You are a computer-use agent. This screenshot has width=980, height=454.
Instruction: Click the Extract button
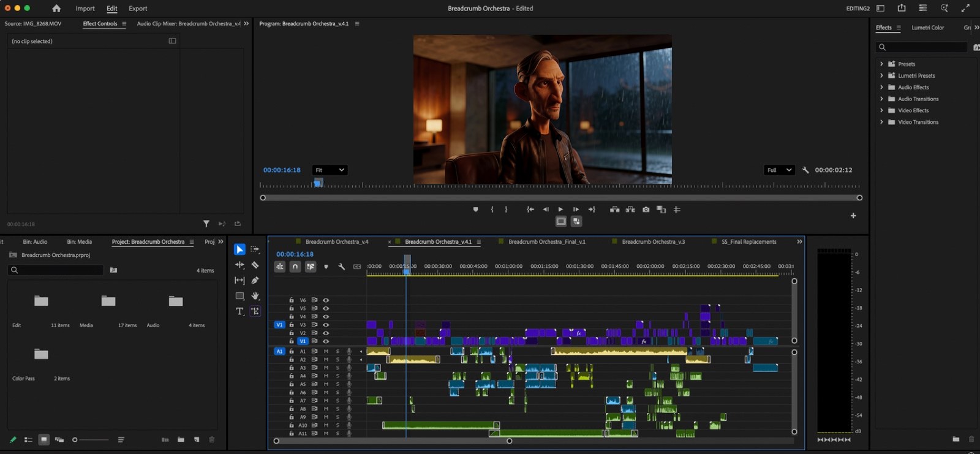coord(630,210)
